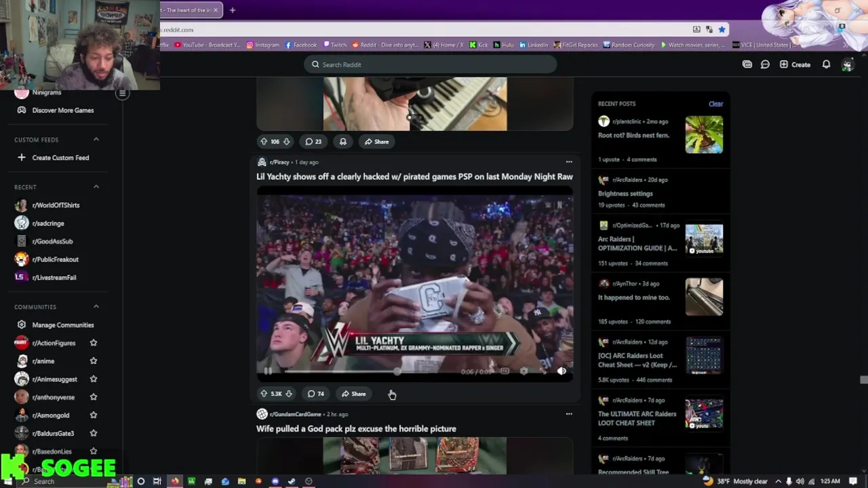Favorite r/Animesuggest with the star
The height and width of the screenshot is (488, 868).
pos(94,380)
